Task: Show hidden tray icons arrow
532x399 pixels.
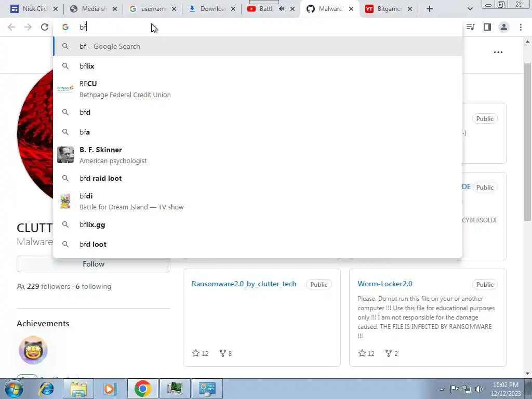Action: 442,389
